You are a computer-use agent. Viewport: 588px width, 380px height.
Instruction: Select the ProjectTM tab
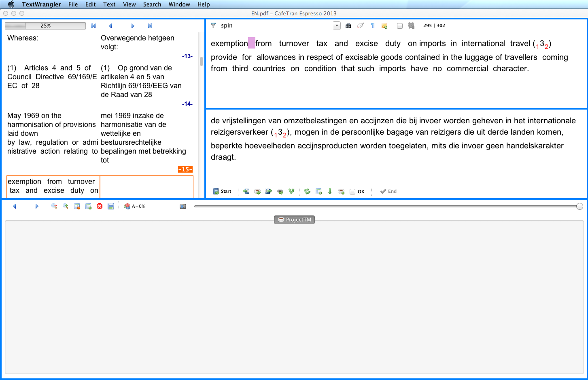point(295,220)
